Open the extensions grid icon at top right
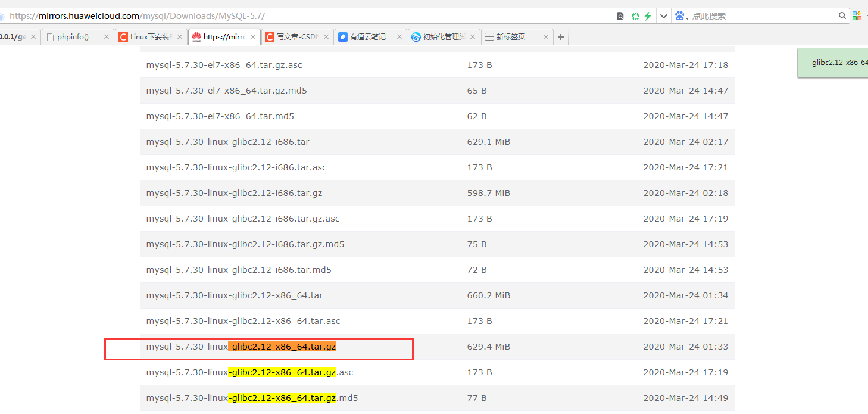 (858, 16)
